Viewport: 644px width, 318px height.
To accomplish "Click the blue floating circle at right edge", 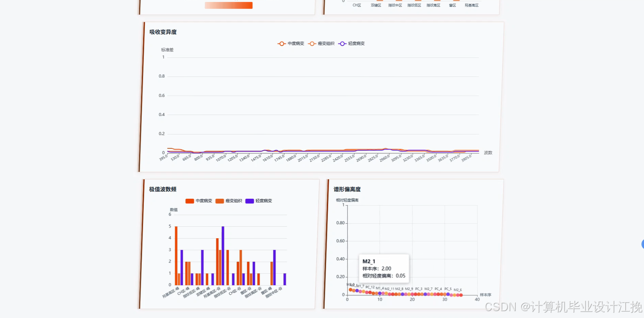I will 642,244.
